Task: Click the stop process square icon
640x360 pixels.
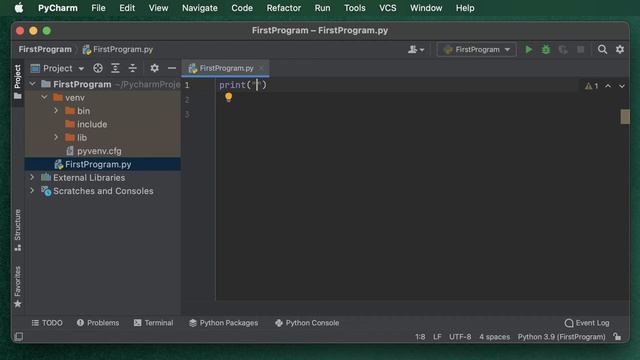Action: point(580,49)
